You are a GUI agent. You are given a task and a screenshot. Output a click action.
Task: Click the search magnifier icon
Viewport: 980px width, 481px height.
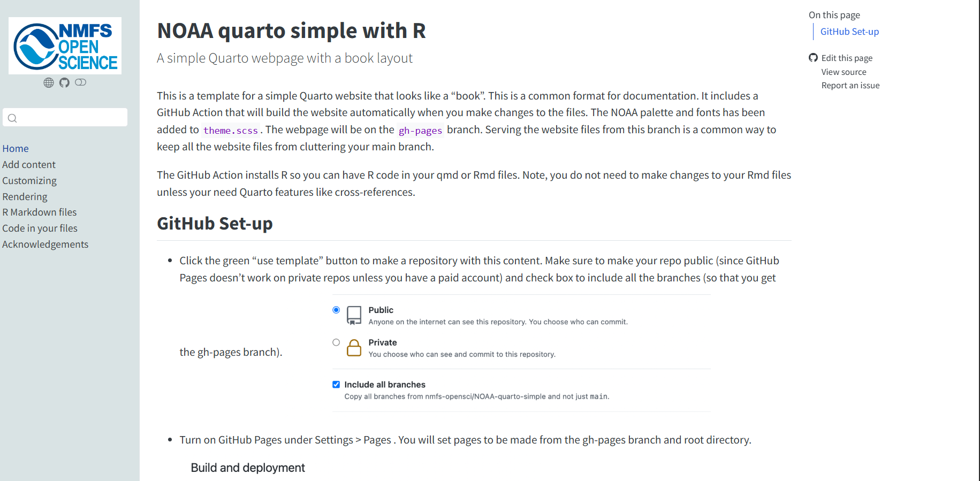(12, 118)
